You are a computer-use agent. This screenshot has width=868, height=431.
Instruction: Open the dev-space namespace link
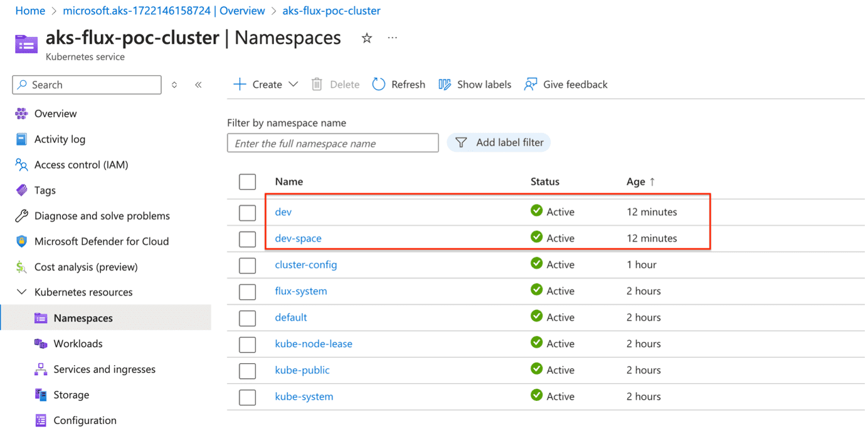pos(298,238)
